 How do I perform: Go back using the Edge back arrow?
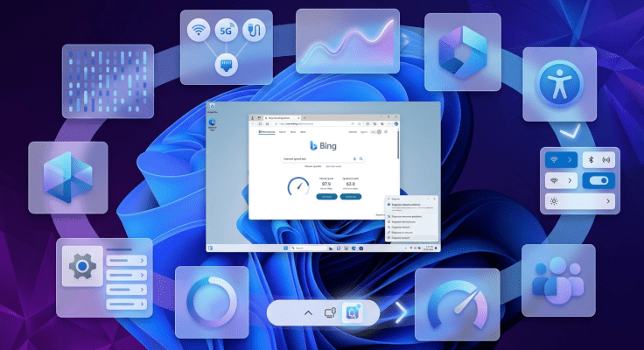(x=253, y=123)
